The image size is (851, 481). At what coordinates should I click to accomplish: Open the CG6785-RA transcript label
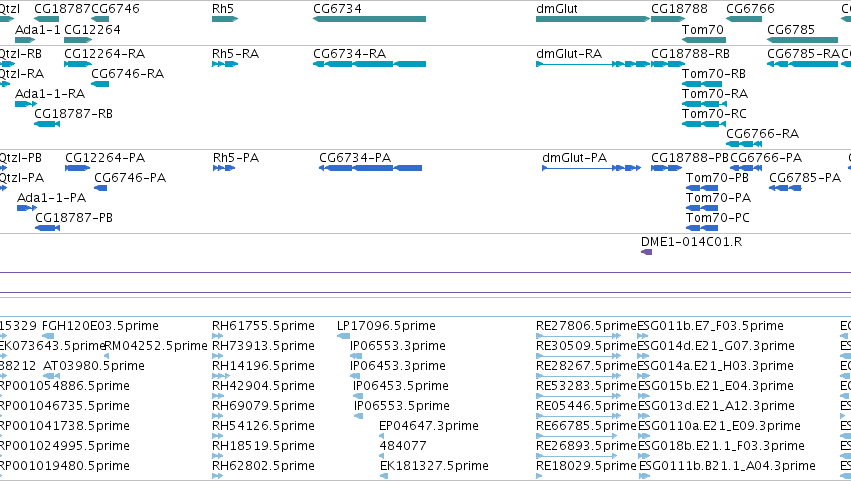[x=803, y=54]
